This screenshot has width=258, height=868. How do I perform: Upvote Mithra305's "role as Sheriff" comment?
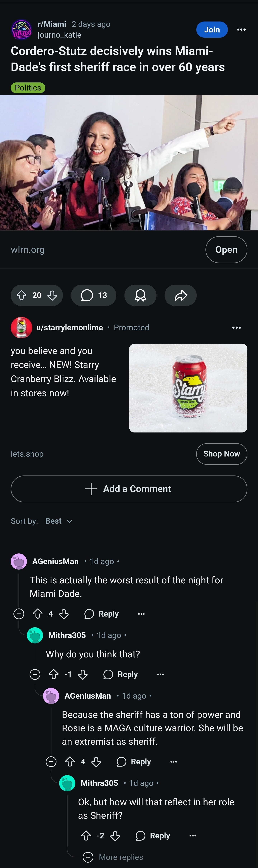(86, 836)
